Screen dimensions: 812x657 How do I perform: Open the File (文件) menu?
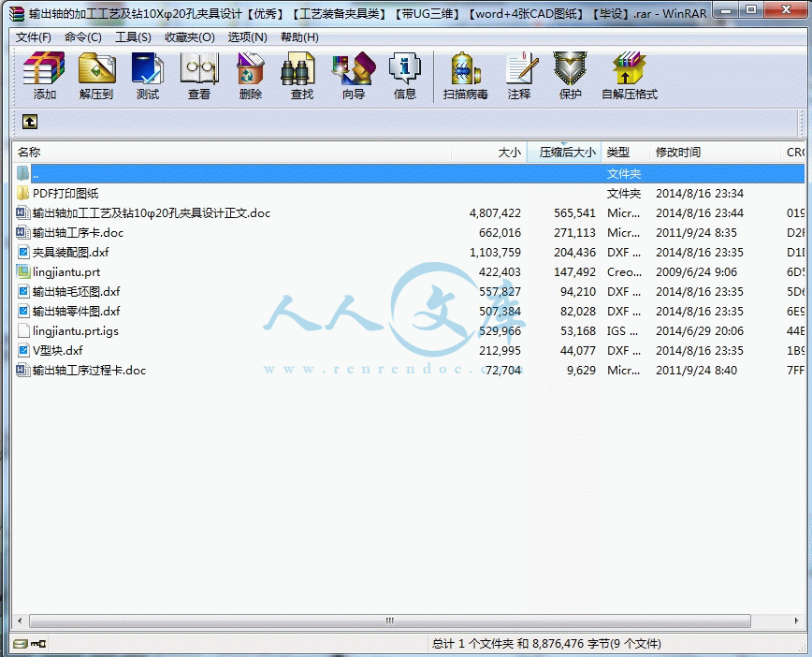(33, 37)
